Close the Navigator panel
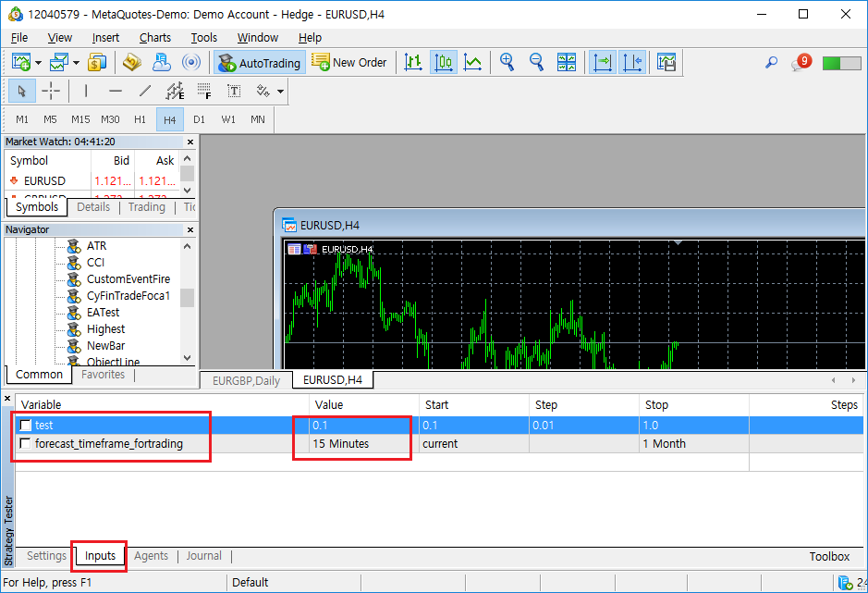Image resolution: width=868 pixels, height=593 pixels. pos(189,229)
